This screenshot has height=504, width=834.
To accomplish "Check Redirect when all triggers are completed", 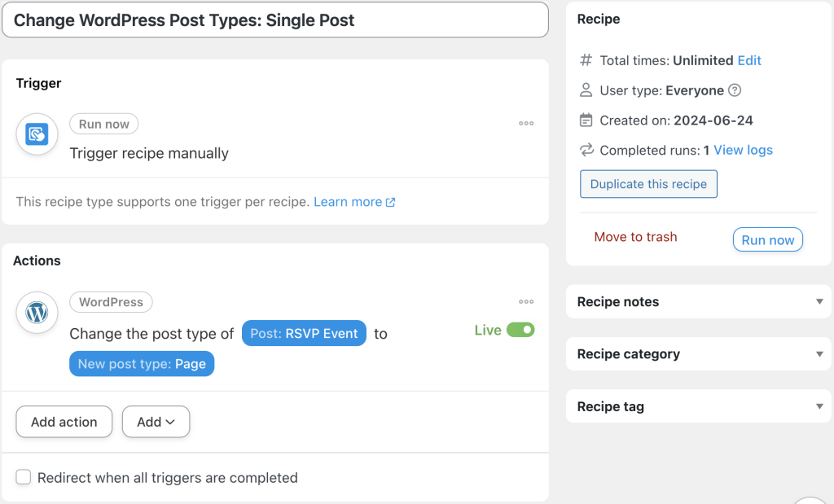I will 24,476.
